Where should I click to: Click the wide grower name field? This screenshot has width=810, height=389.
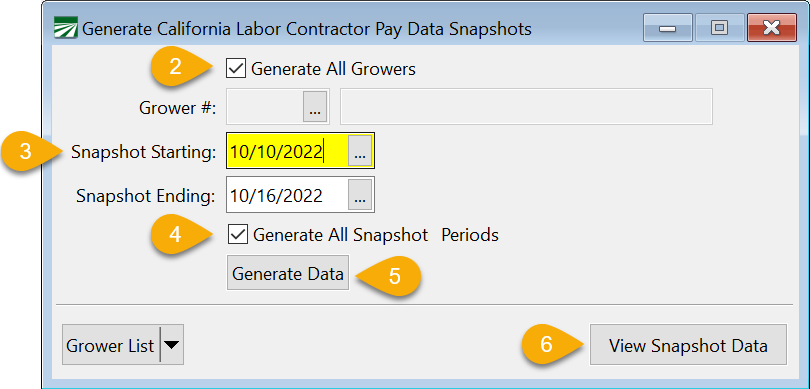coord(526,107)
